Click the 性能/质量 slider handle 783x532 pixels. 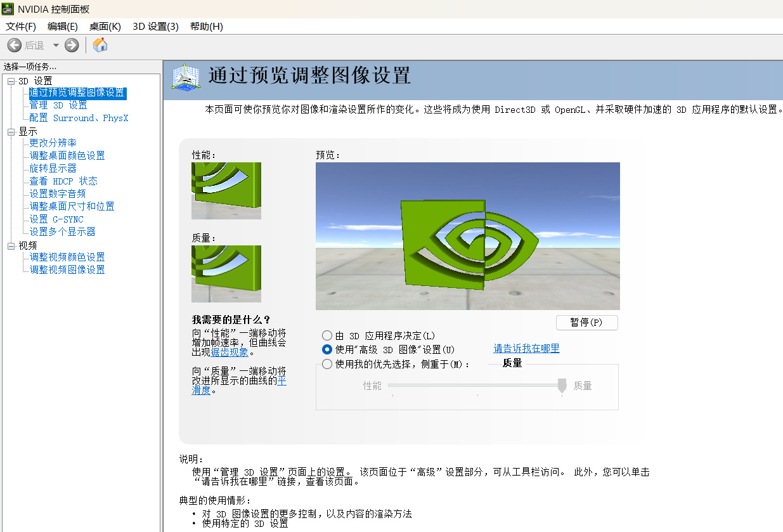coord(562,386)
